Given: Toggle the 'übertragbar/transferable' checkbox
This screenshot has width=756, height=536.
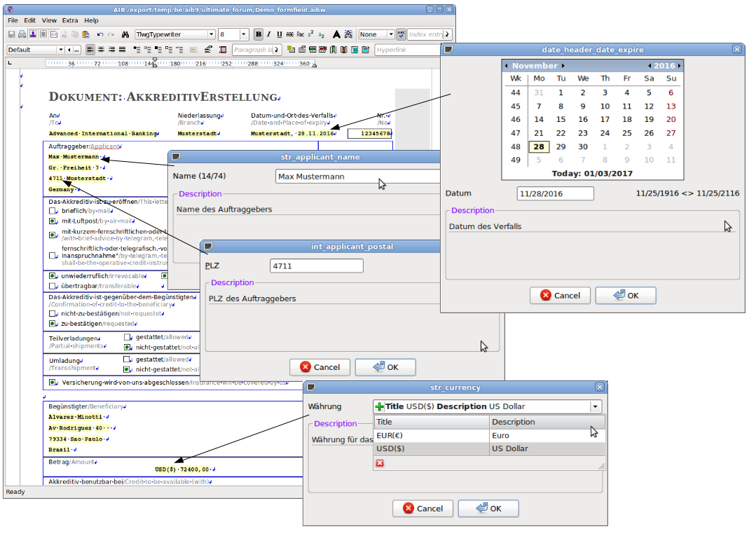Looking at the screenshot, I should pos(53,286).
